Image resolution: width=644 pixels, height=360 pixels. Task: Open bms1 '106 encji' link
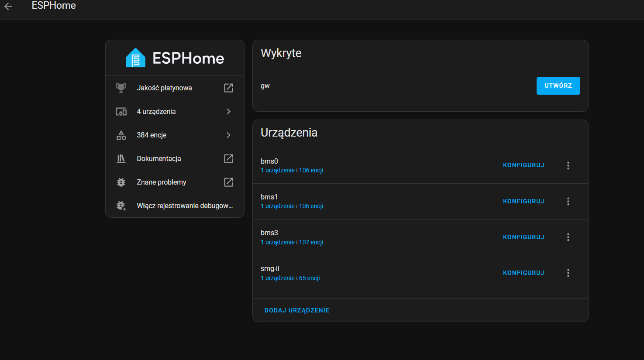point(311,206)
